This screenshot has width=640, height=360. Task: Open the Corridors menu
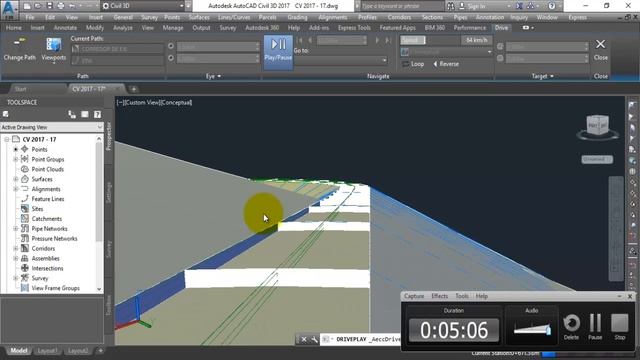[399, 18]
